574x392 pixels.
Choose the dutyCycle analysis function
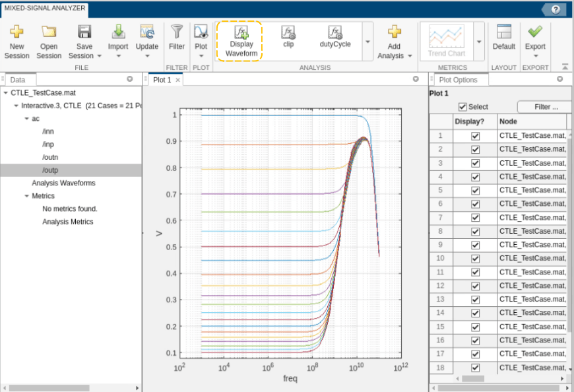(x=335, y=34)
